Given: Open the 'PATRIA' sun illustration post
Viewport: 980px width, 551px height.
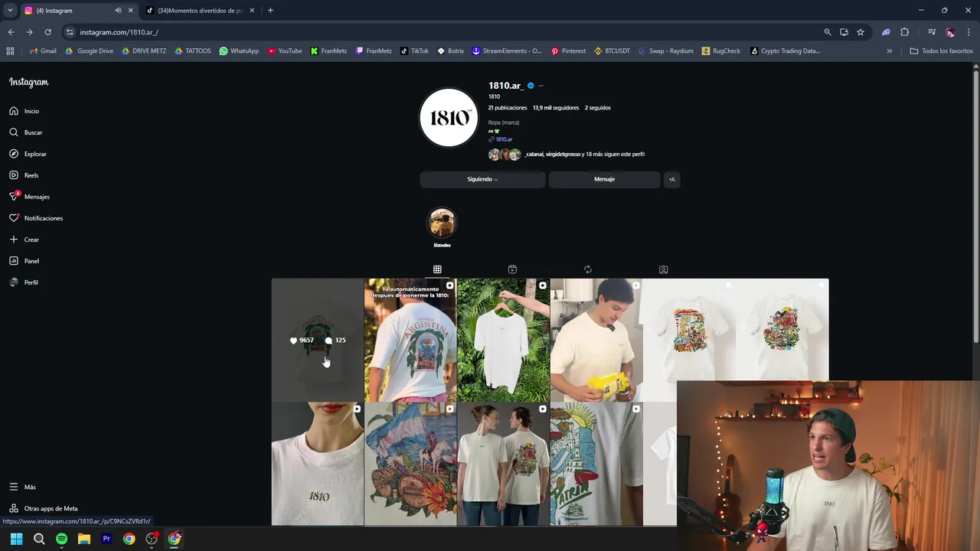Looking at the screenshot, I should click(596, 464).
